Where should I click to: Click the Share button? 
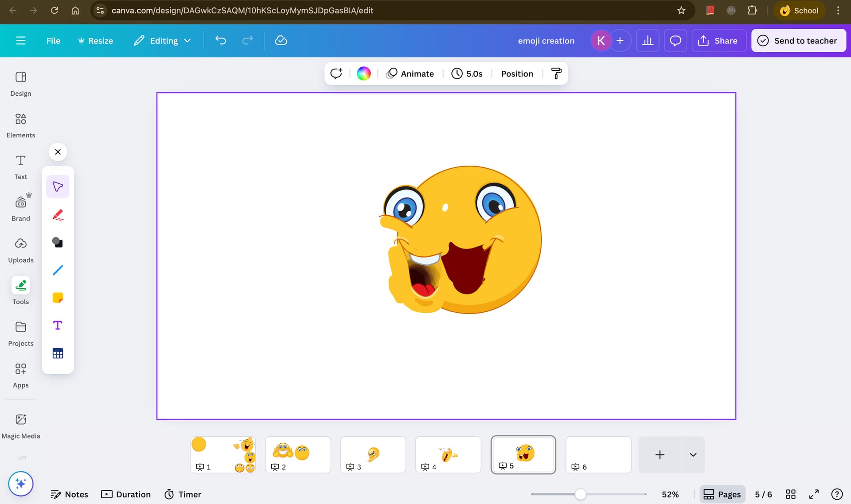pyautogui.click(x=718, y=41)
